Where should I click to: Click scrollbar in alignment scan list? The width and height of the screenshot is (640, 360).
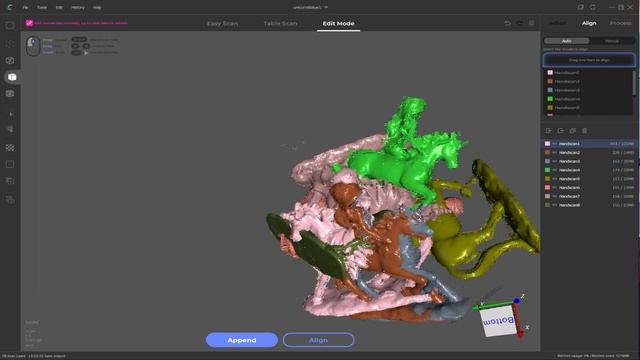(634, 84)
